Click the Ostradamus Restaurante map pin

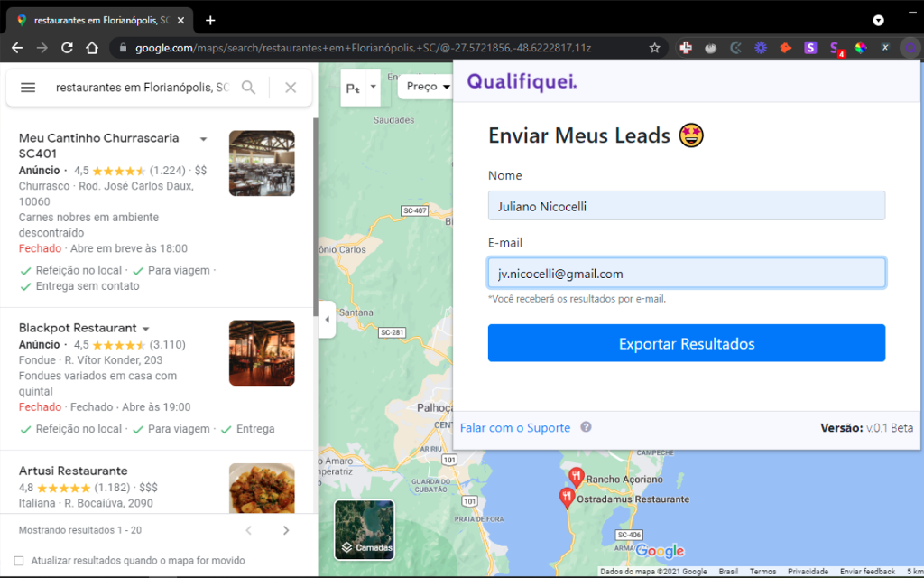(567, 498)
